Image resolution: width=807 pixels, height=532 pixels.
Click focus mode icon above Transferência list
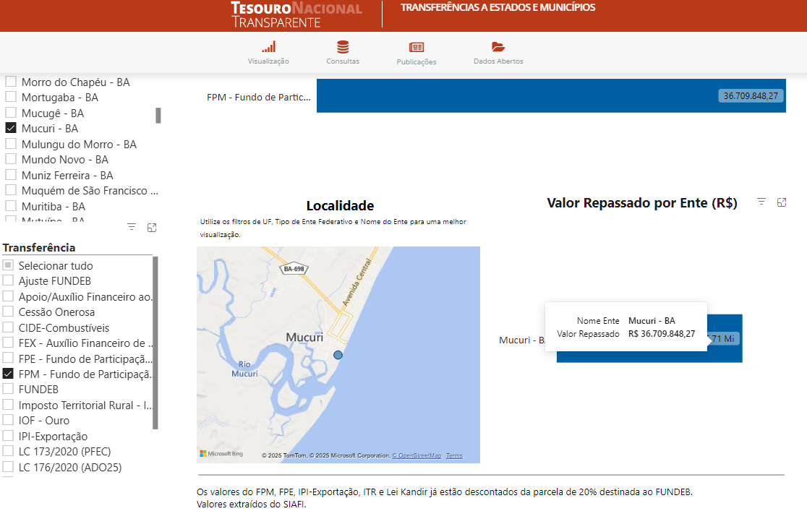coord(152,227)
